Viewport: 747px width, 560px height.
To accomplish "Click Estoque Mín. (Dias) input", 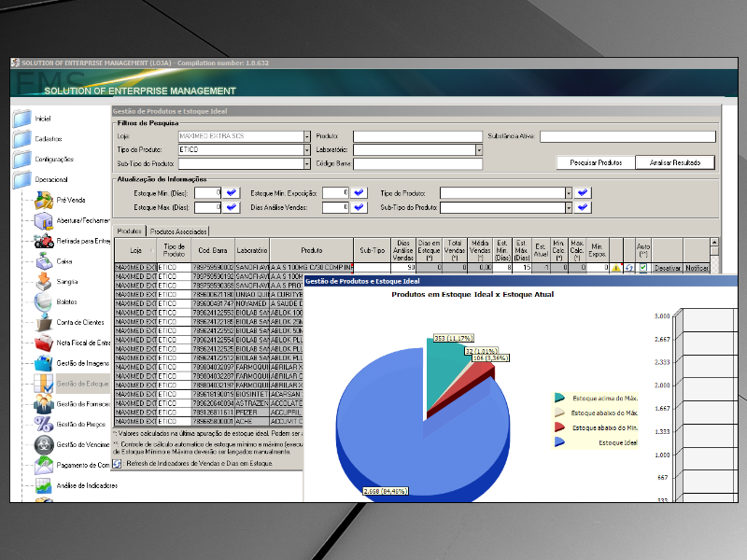I will (207, 193).
